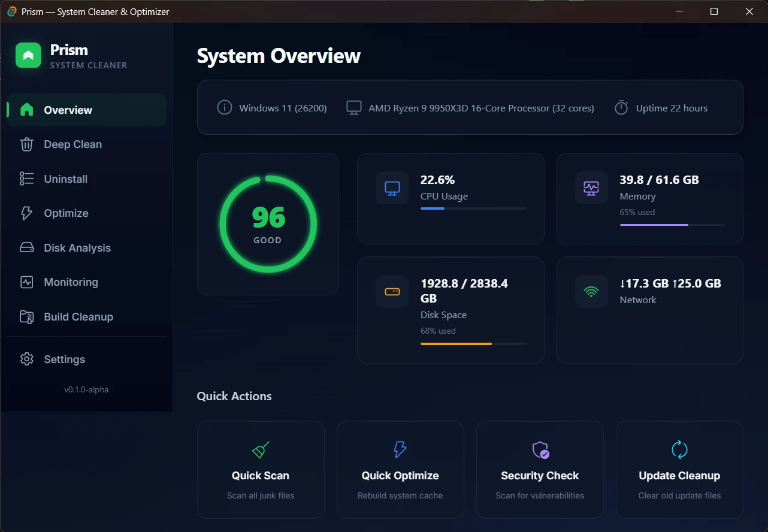Run Quick Optimize action
The image size is (768, 532).
tap(400, 469)
